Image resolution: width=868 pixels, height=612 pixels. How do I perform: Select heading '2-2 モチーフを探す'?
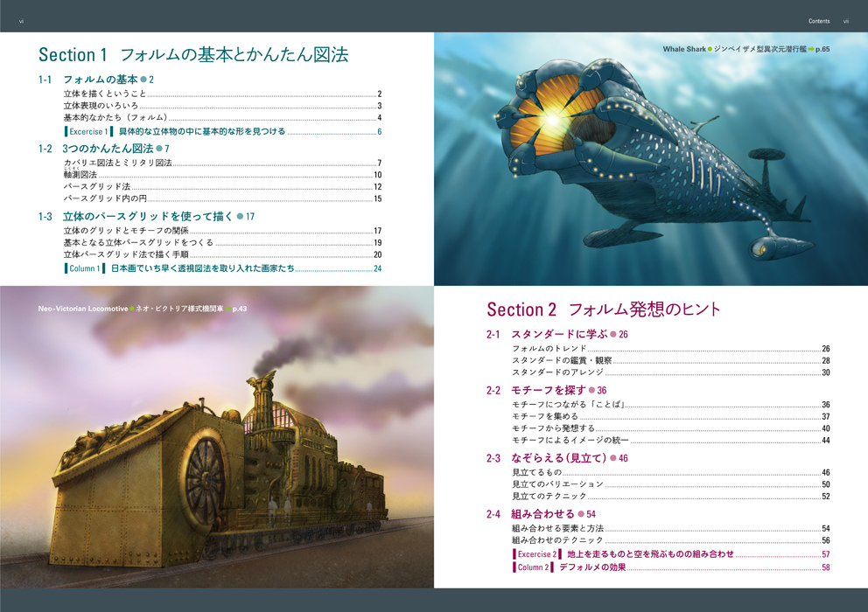click(546, 390)
